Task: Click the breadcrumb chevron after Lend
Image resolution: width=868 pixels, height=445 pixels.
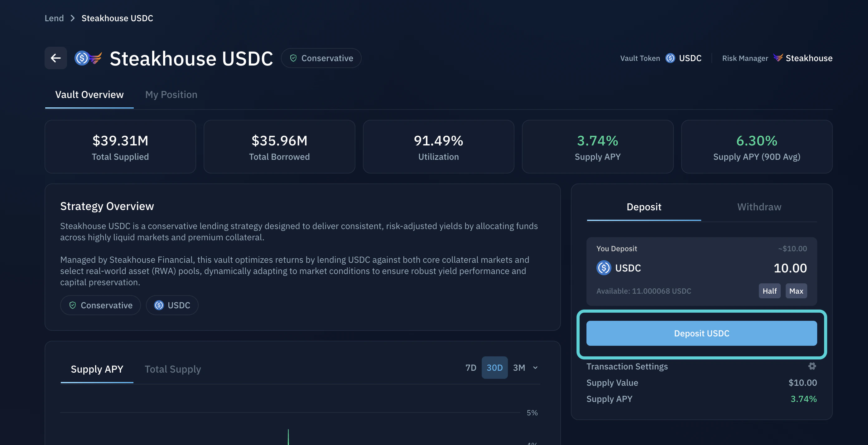Action: click(x=72, y=18)
